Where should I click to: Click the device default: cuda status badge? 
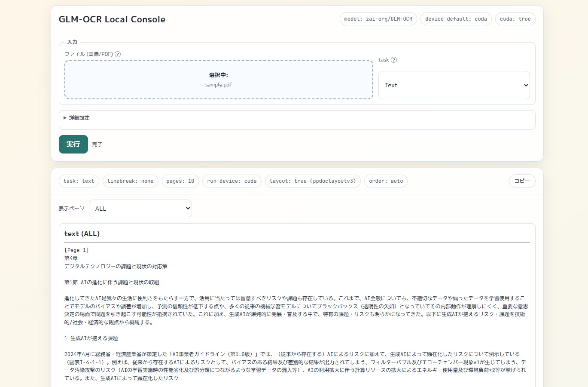pyautogui.click(x=456, y=19)
